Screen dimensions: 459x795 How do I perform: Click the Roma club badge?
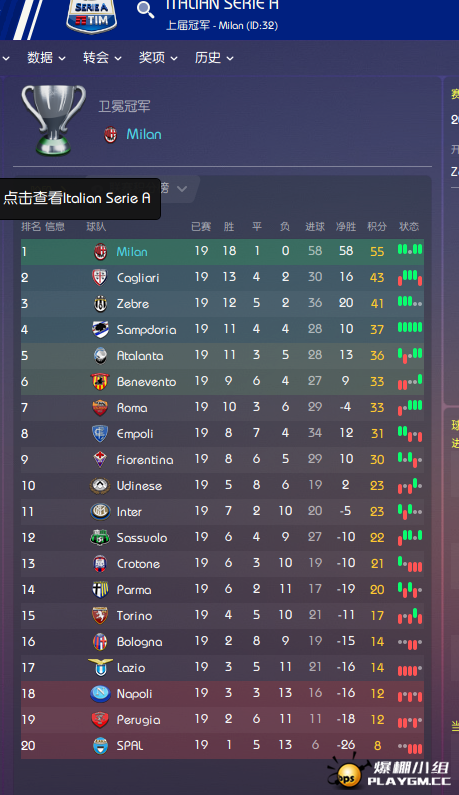(100, 408)
